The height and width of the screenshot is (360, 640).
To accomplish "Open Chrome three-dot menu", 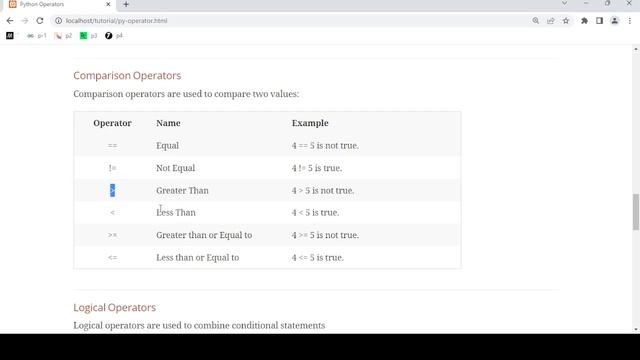I will click(630, 20).
